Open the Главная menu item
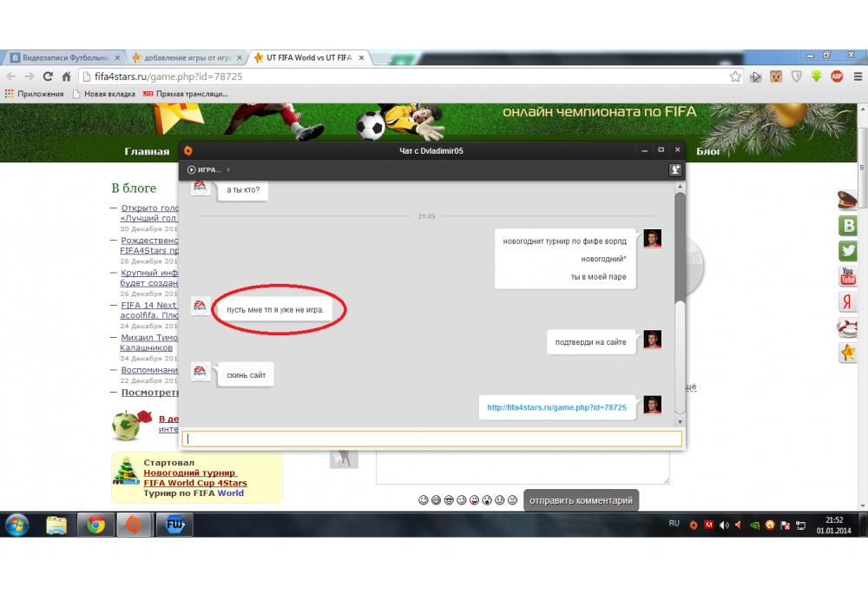The image size is (868, 608). 147,151
